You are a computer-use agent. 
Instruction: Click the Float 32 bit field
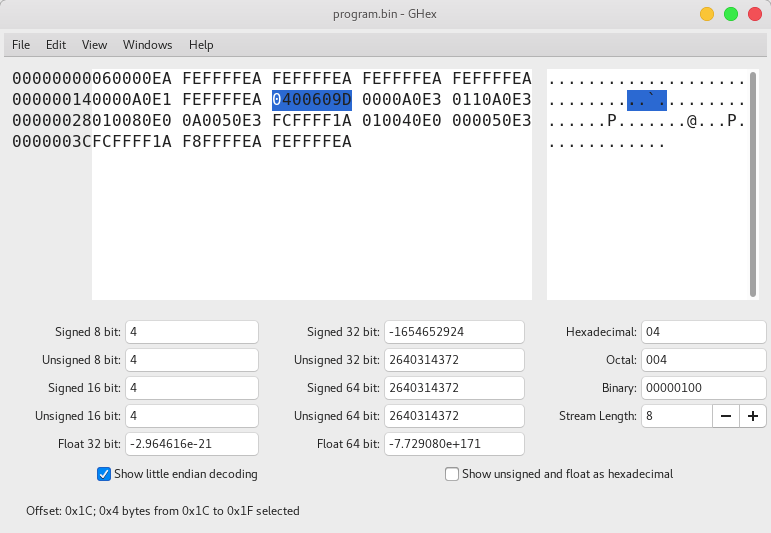click(x=192, y=444)
